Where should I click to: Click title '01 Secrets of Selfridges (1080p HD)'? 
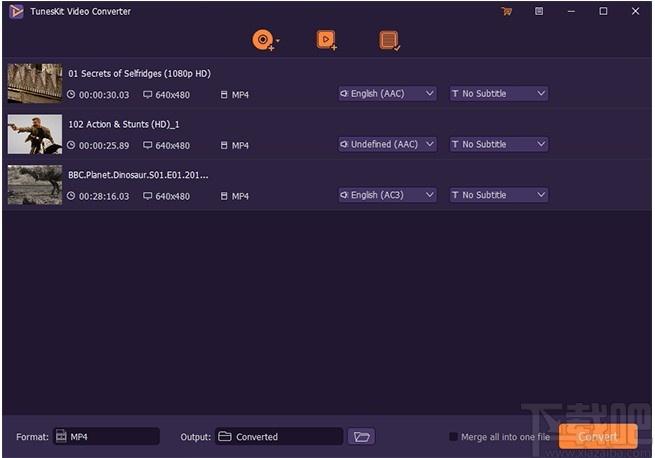(x=140, y=74)
